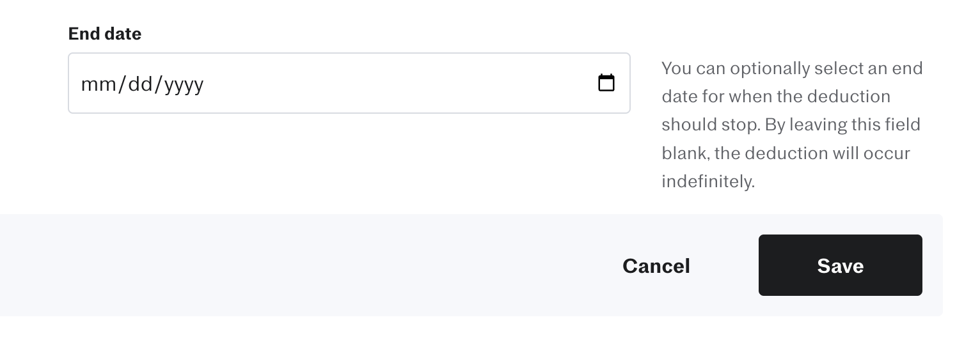Cancel the deduction form
The image size is (980, 354).
coord(656,265)
